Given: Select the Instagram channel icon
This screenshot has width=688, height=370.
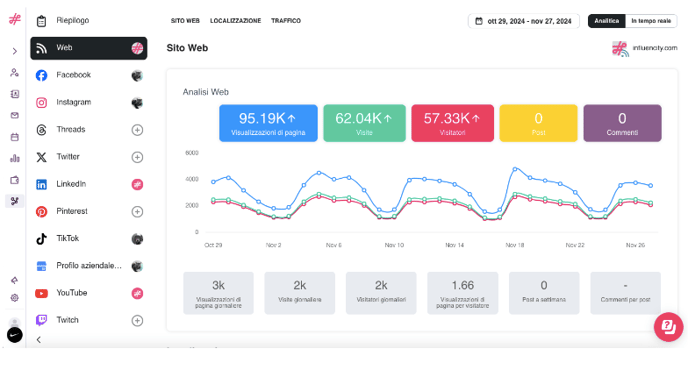Looking at the screenshot, I should pyautogui.click(x=42, y=103).
